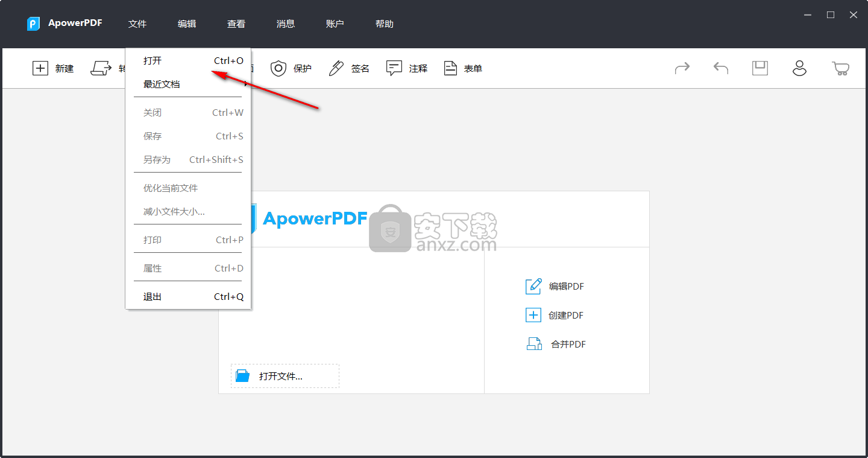Click the Edit PDF pencil icon

coord(533,286)
